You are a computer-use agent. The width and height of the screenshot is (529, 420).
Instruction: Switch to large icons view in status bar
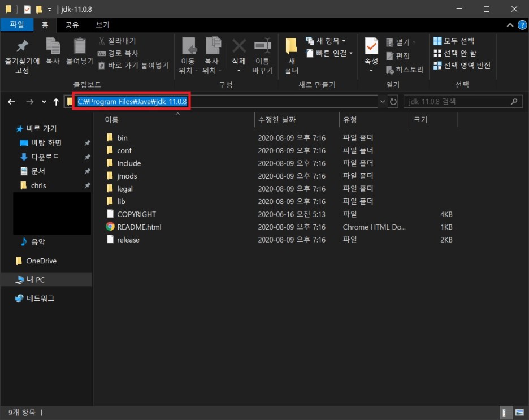(x=519, y=413)
